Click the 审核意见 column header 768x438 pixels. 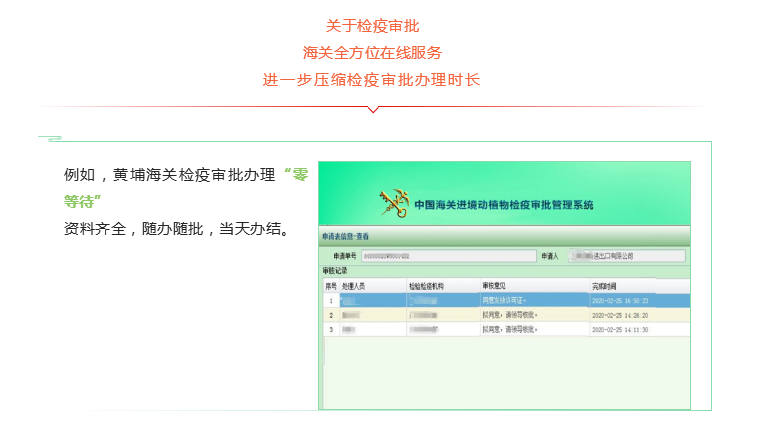494,286
